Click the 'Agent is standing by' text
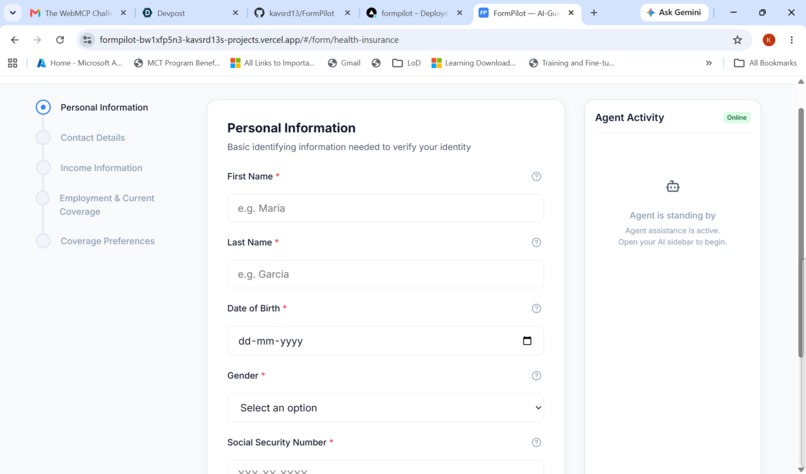This screenshot has width=806, height=474. point(672,215)
